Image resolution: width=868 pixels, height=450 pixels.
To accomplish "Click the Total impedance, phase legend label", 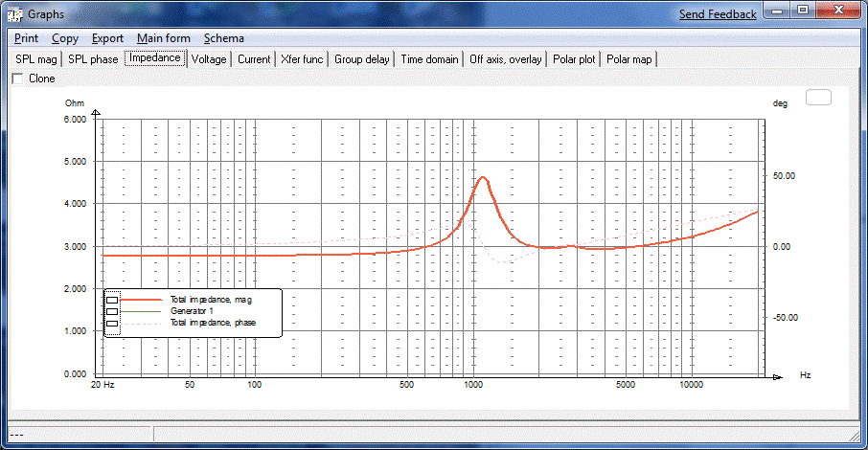I will pos(213,322).
